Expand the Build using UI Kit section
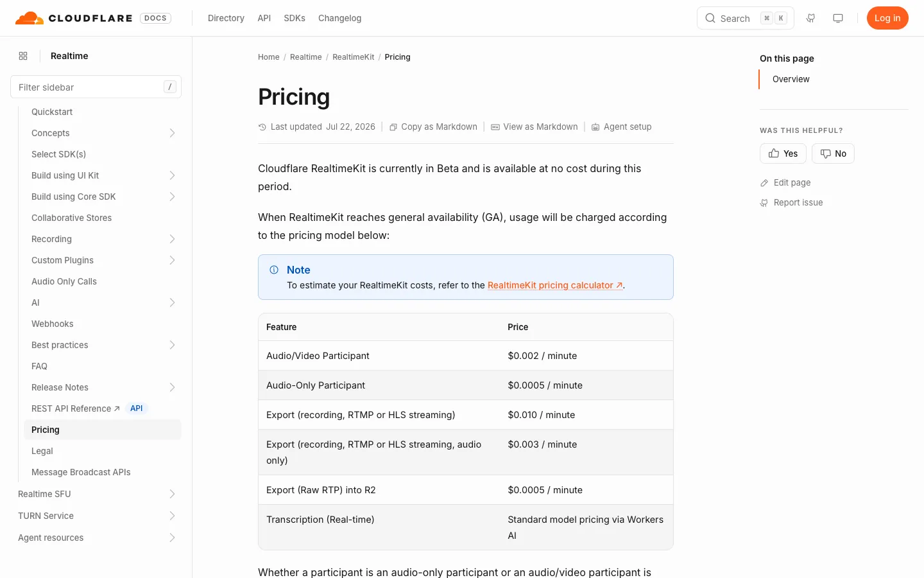The height and width of the screenshot is (578, 924). (172, 175)
